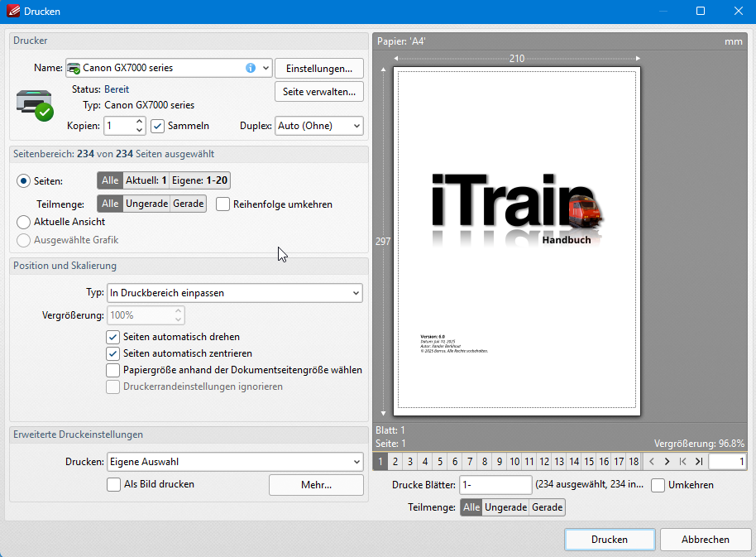This screenshot has width=756, height=557.
Task: Enable Papiergröße anhand der Dokumentseitengröße wählen
Action: (112, 371)
